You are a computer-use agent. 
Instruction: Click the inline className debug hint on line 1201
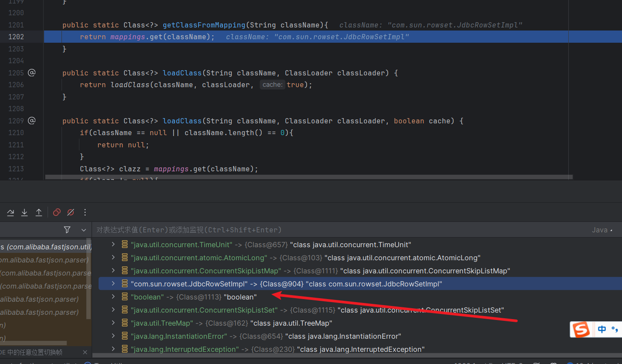click(431, 25)
